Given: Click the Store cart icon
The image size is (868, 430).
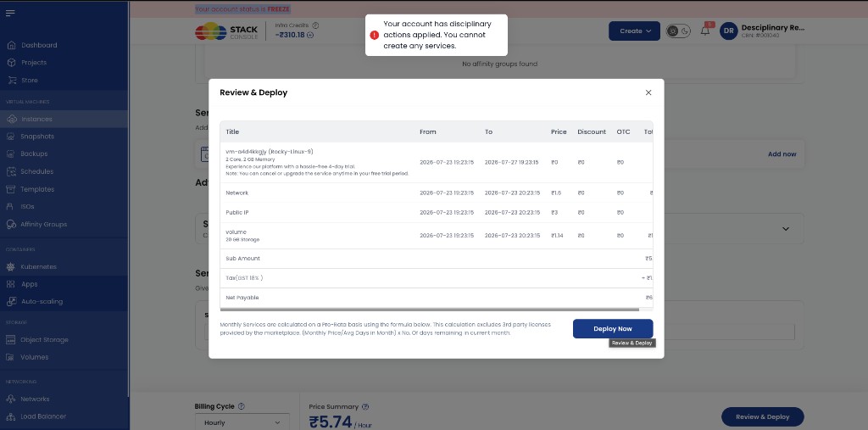Looking at the screenshot, I should 11,81.
